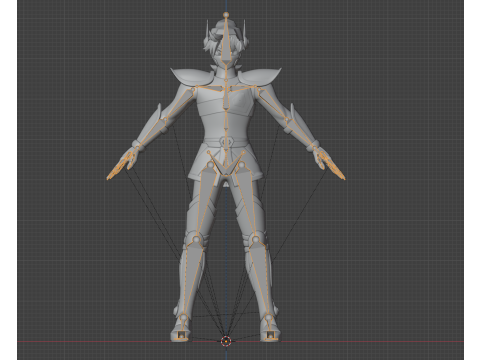Click the knee joint sphere on the viewer's right leg
The width and height of the screenshot is (480, 360).
pos(256,239)
